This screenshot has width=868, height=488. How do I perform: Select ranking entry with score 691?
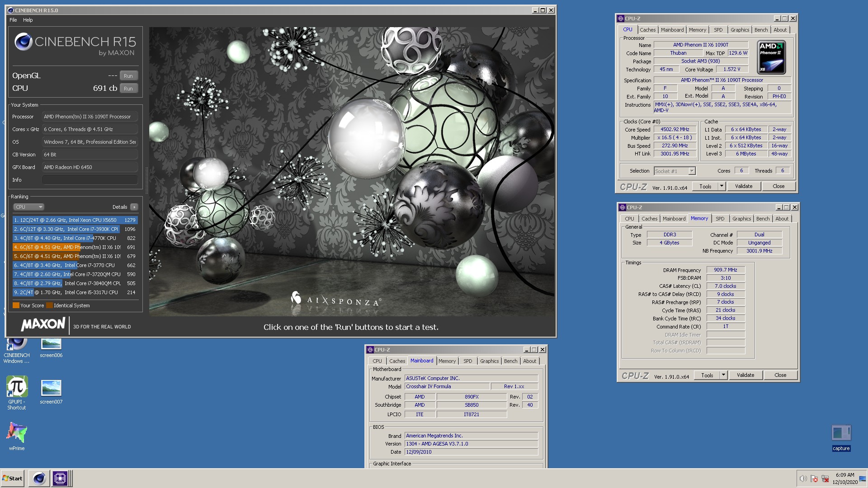(x=75, y=247)
